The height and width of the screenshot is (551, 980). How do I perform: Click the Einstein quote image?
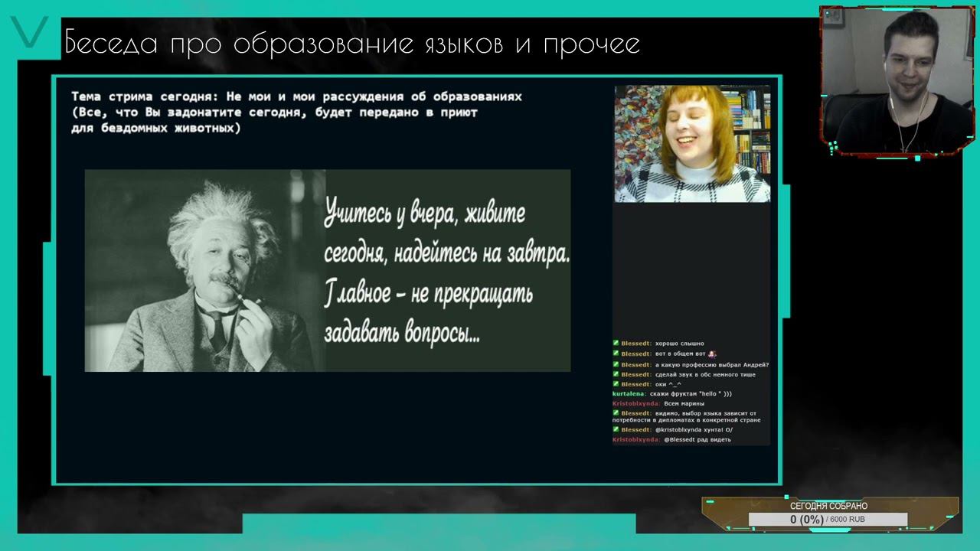(327, 271)
